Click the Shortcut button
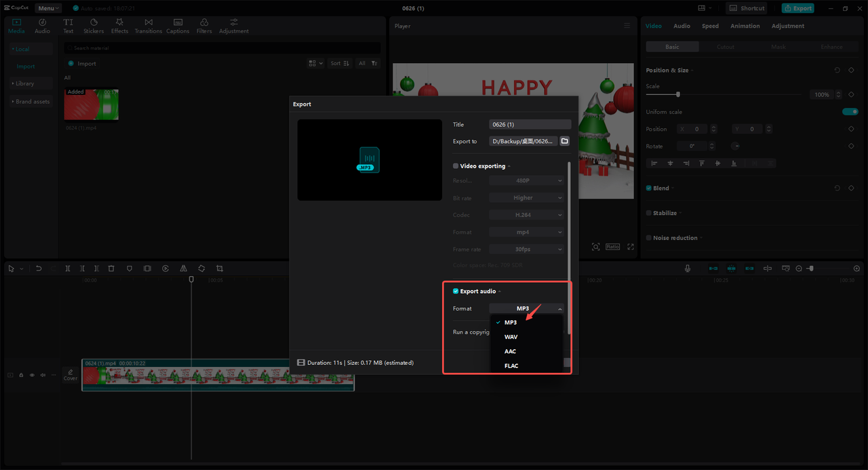Screen dimensions: 868x470 pos(747,8)
